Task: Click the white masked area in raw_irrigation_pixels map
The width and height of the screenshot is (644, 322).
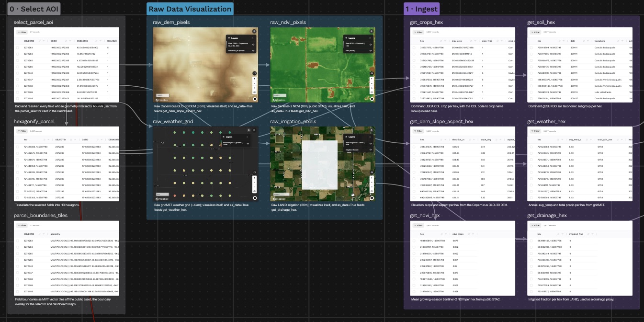Action: coord(320,165)
